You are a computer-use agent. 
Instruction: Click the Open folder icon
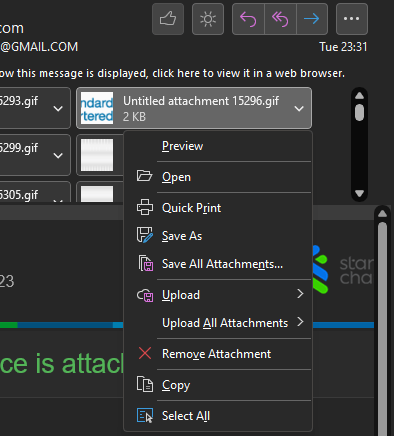click(144, 176)
